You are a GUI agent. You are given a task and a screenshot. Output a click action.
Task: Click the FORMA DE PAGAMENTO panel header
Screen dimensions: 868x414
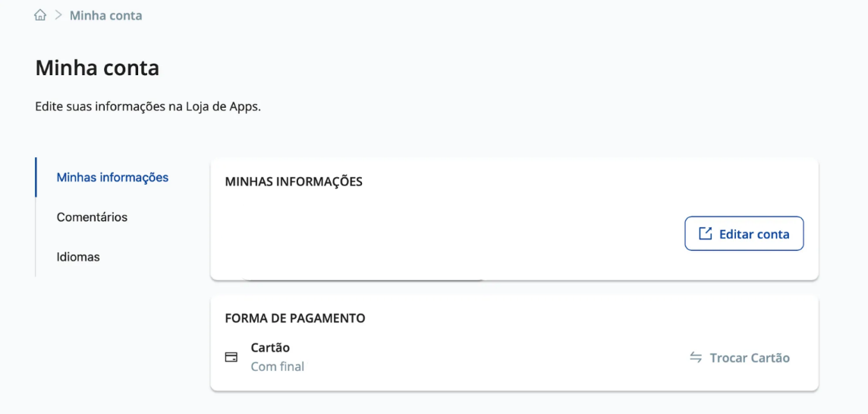[x=295, y=318]
